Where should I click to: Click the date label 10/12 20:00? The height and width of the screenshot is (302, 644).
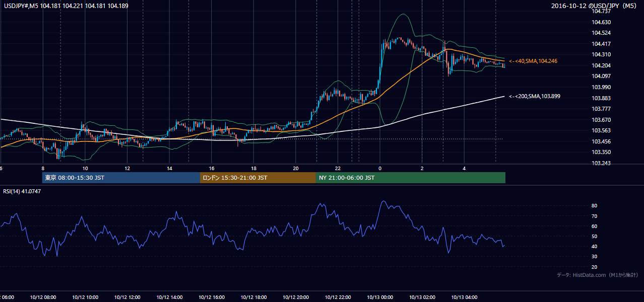[295, 297]
